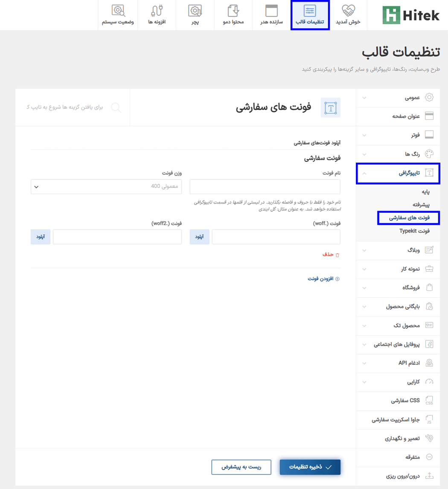Expand the وبلاگ section chevron
The width and height of the screenshot is (448, 489).
click(x=364, y=250)
